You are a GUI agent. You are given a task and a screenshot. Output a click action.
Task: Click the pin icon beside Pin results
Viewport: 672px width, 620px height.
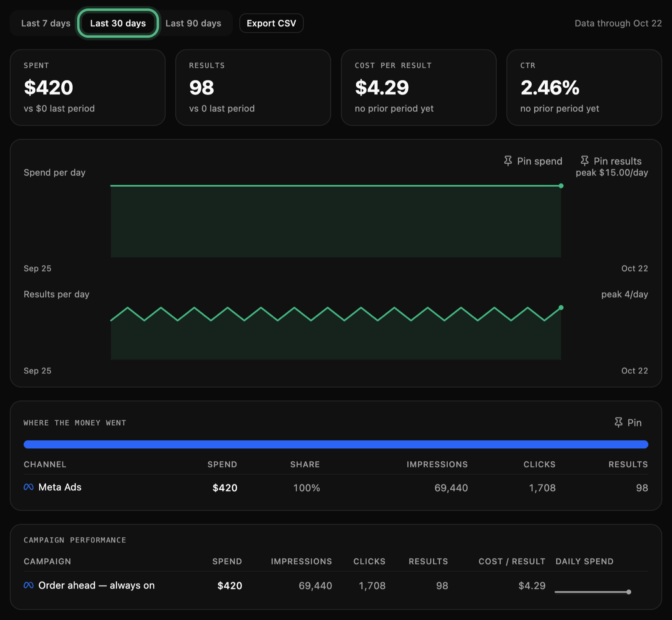[x=584, y=161]
